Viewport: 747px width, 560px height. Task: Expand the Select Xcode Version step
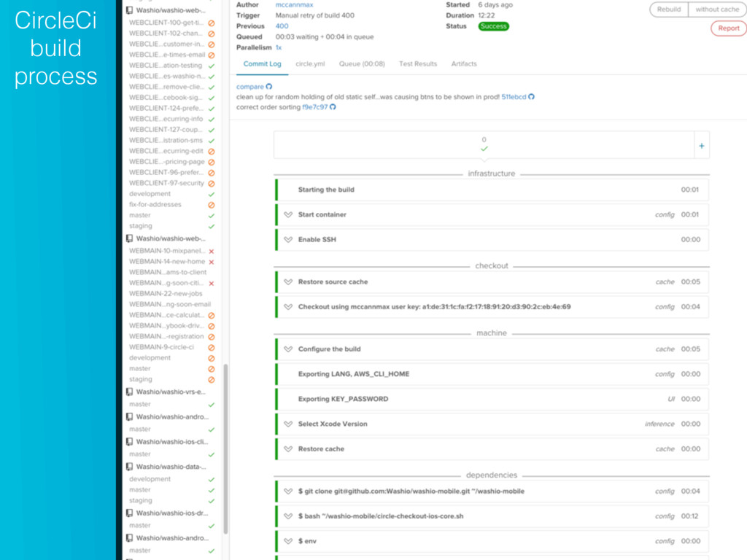[x=288, y=424]
